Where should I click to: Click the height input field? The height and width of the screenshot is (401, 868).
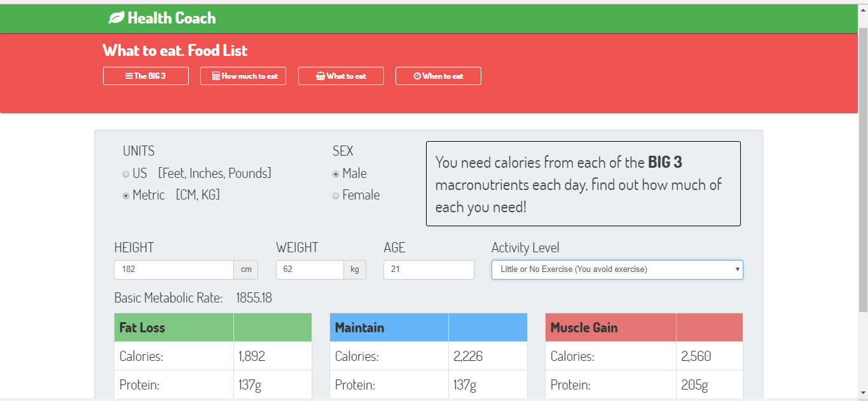click(x=174, y=269)
